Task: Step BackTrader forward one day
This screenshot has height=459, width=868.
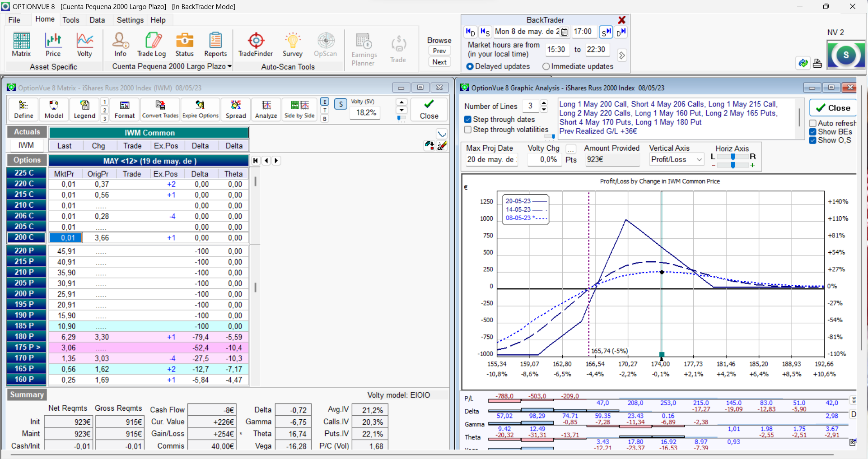Action: pyautogui.click(x=621, y=32)
